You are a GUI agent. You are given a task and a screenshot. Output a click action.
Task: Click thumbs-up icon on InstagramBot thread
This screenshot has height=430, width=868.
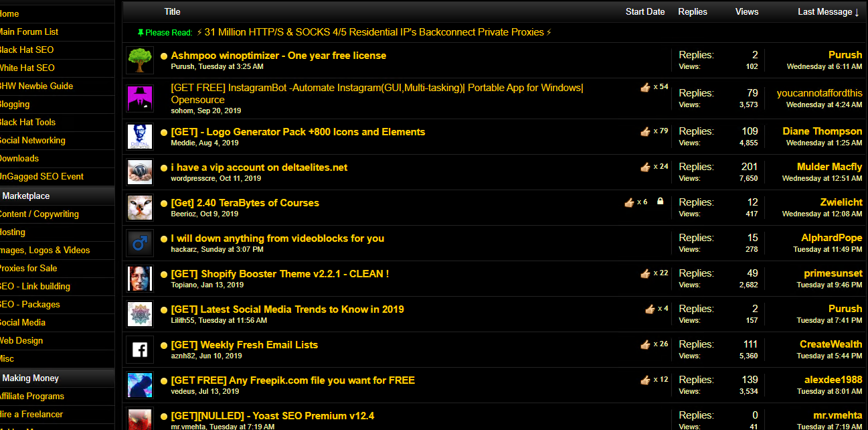click(x=645, y=87)
